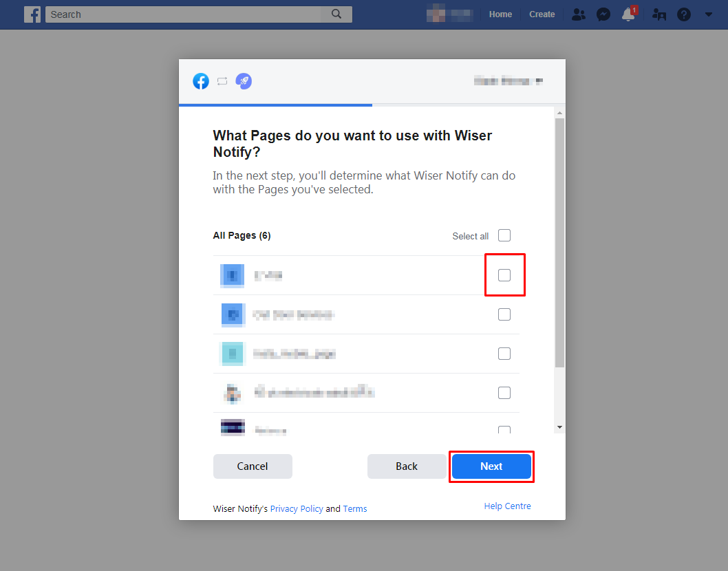Click the scrollbar up arrow in the dialog
This screenshot has width=728, height=571.
560,113
